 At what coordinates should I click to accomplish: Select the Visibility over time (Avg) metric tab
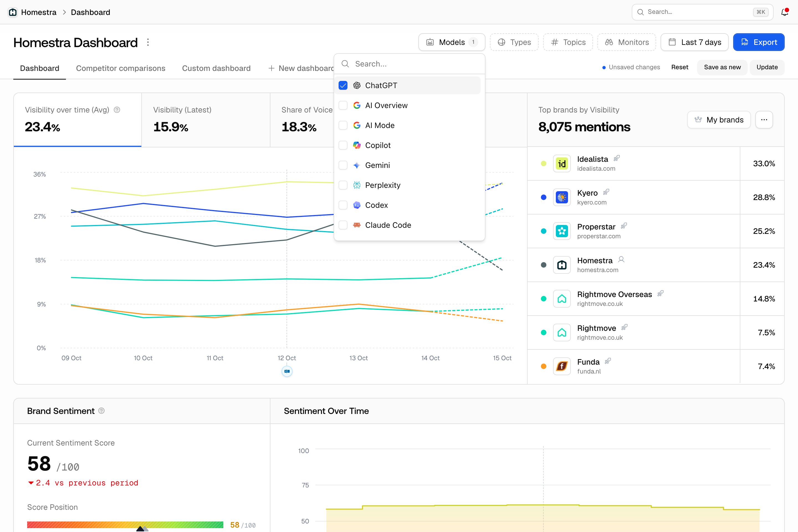tap(78, 120)
